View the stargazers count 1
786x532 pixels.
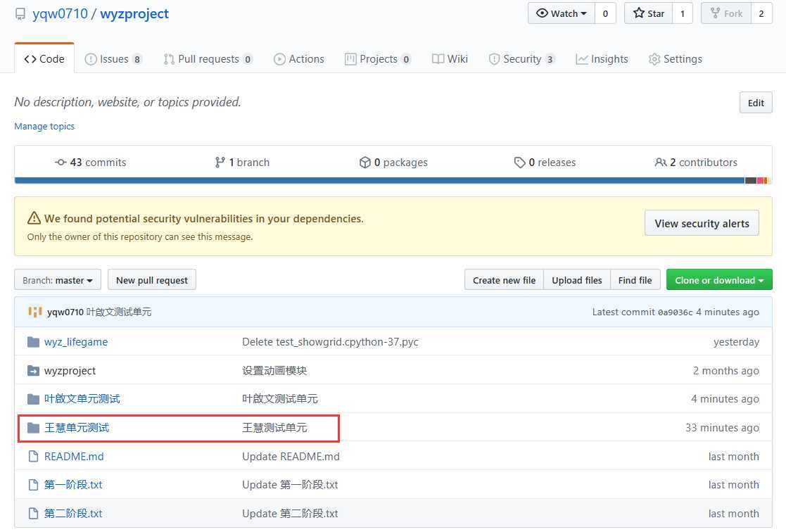point(683,13)
